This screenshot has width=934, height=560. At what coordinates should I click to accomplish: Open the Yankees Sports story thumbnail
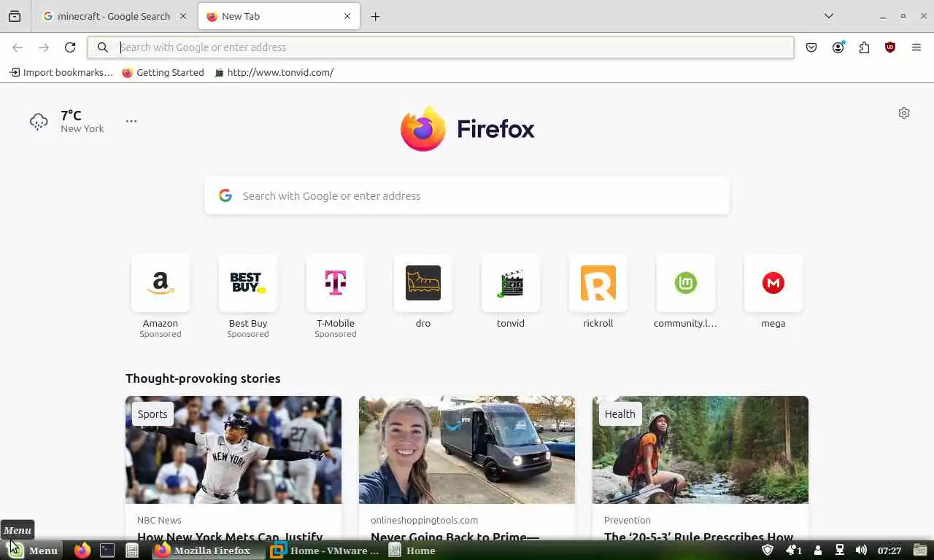click(233, 450)
